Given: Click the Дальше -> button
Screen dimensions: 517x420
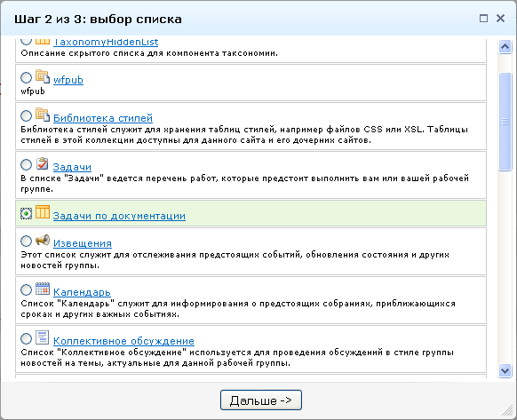Looking at the screenshot, I should pyautogui.click(x=261, y=400).
